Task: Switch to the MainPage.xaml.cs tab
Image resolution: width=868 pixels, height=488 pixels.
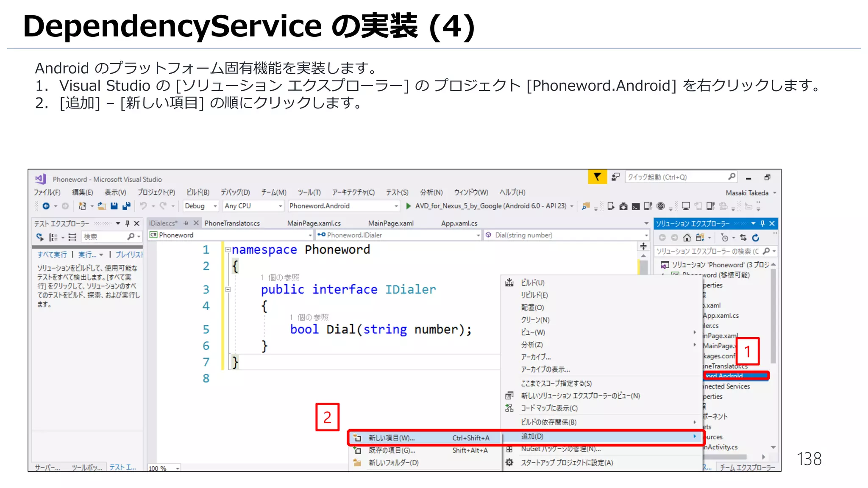Action: (314, 223)
